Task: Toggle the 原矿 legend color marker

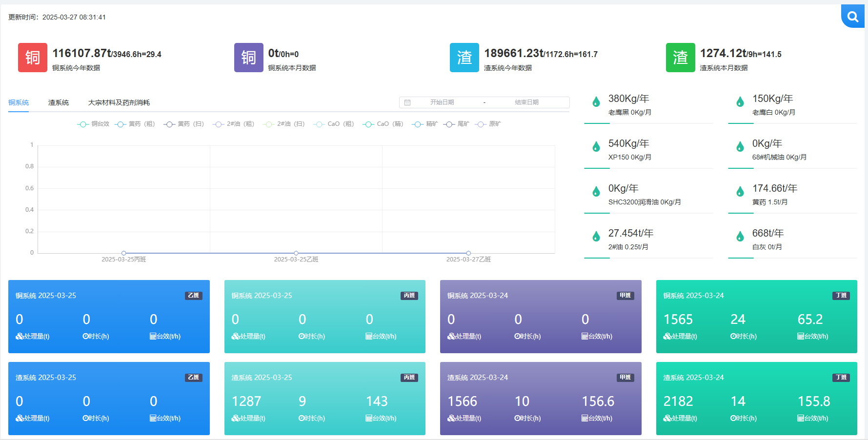Action: coord(481,124)
